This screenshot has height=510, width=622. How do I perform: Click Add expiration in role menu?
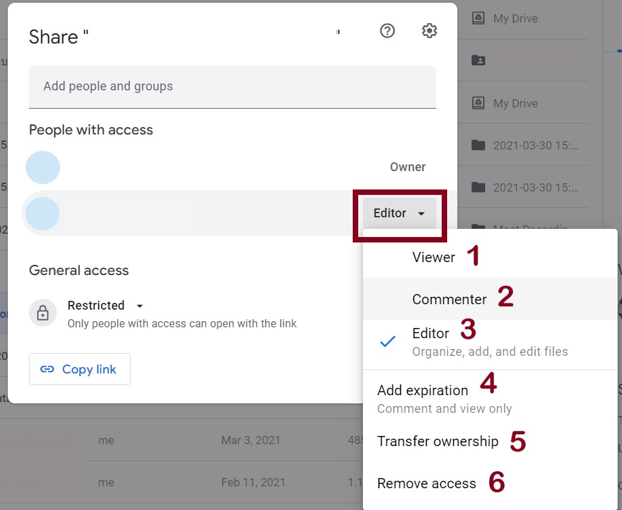422,390
